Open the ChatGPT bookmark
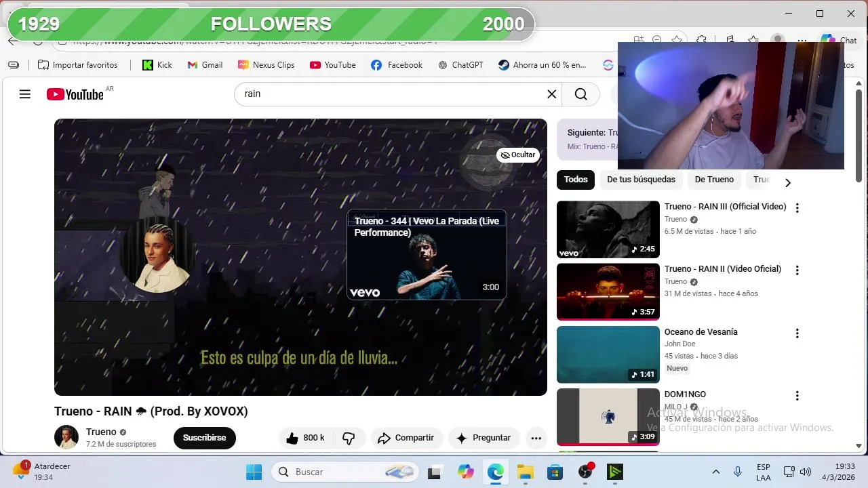Viewport: 868px width, 488px height. coord(460,65)
